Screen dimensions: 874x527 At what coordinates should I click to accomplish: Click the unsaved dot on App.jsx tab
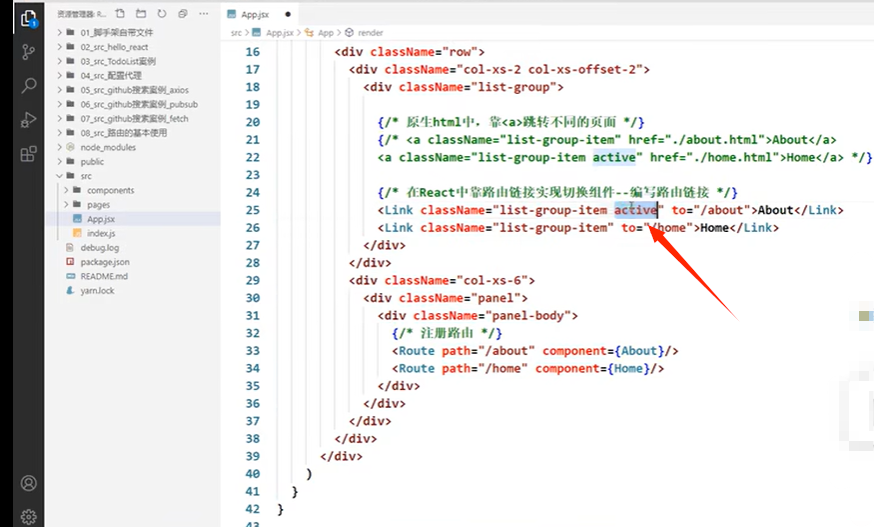[288, 14]
